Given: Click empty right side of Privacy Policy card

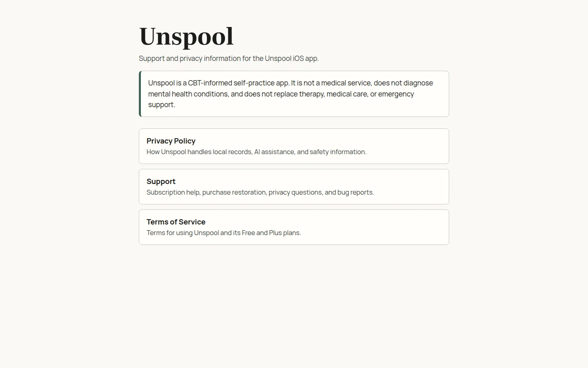Looking at the screenshot, I should coord(408,146).
